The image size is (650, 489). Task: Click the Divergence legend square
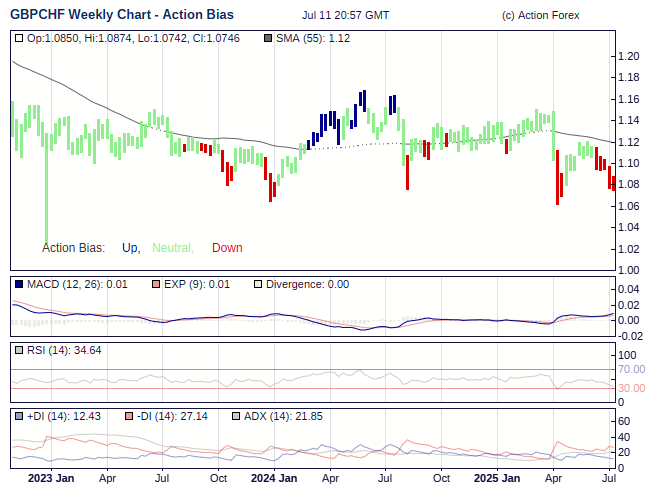coord(257,284)
